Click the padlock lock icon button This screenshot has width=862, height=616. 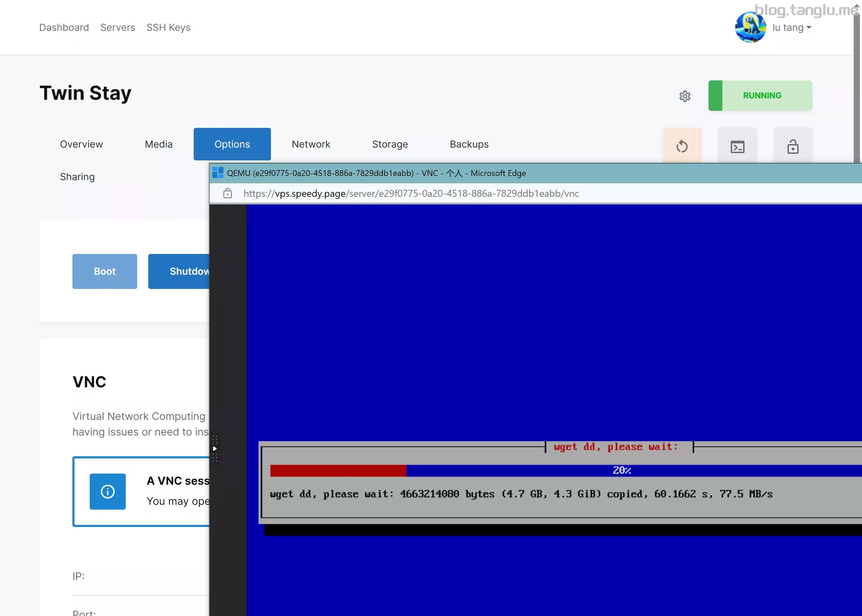793,147
